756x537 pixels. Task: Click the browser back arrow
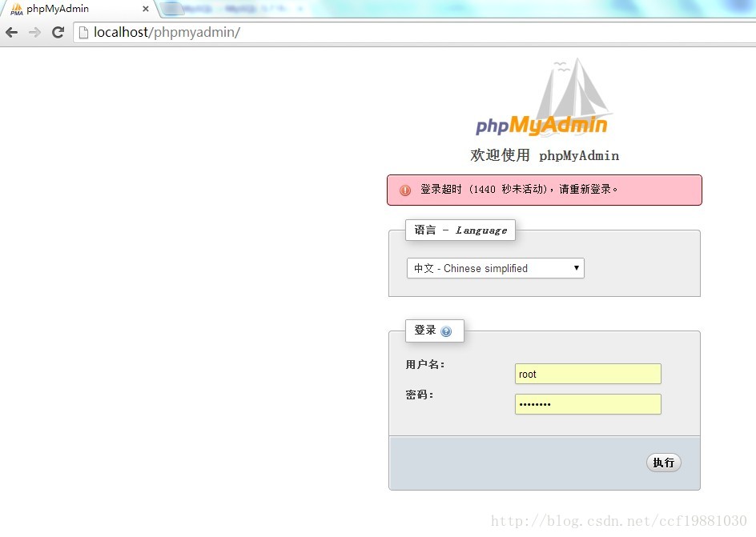click(11, 32)
